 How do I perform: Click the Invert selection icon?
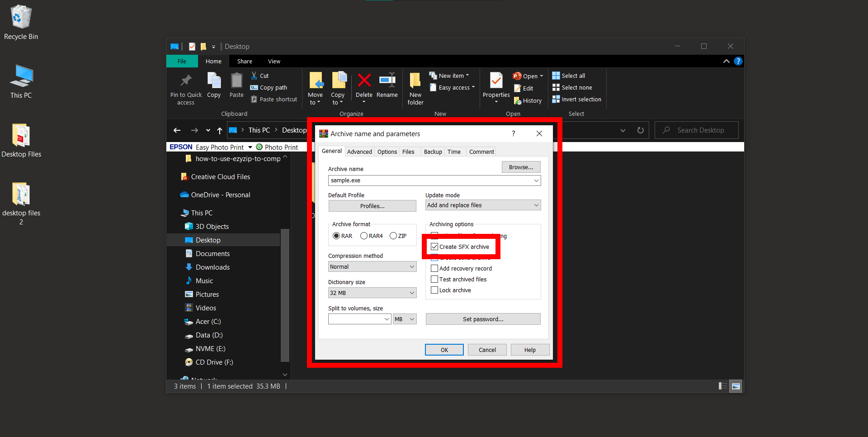(556, 99)
